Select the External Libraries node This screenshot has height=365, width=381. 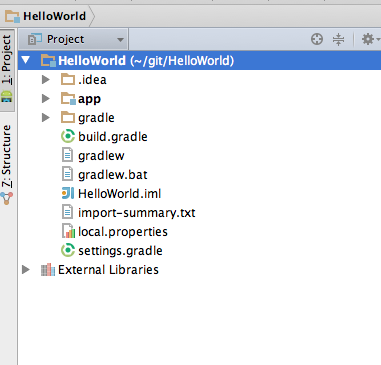tap(108, 270)
